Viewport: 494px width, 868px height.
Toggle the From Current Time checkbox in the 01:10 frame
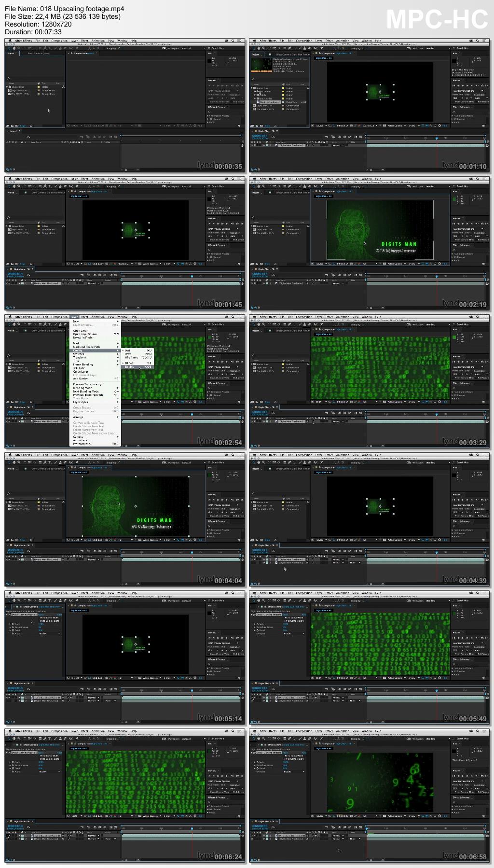tap(453, 102)
